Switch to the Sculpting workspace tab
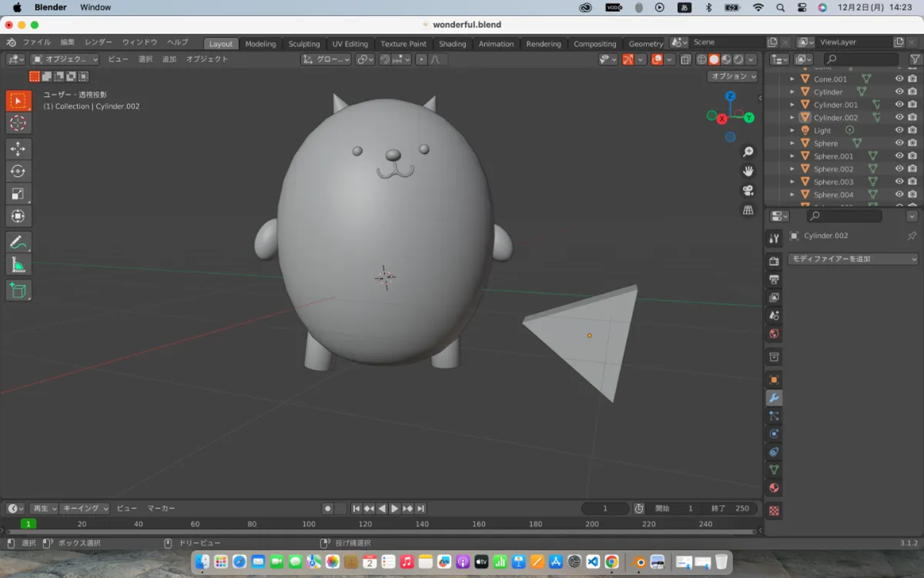 tap(304, 44)
